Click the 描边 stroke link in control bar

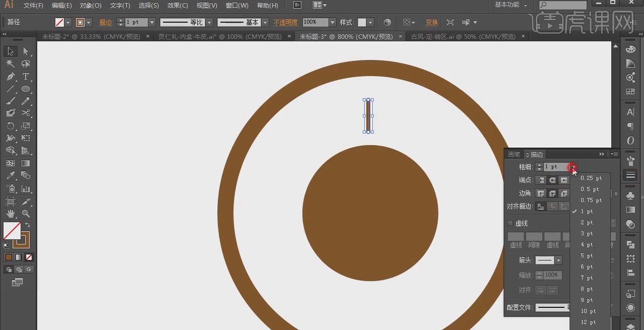tap(106, 22)
